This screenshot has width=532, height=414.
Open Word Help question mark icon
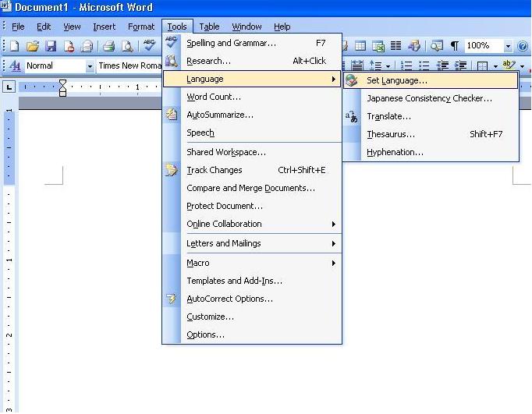[522, 47]
